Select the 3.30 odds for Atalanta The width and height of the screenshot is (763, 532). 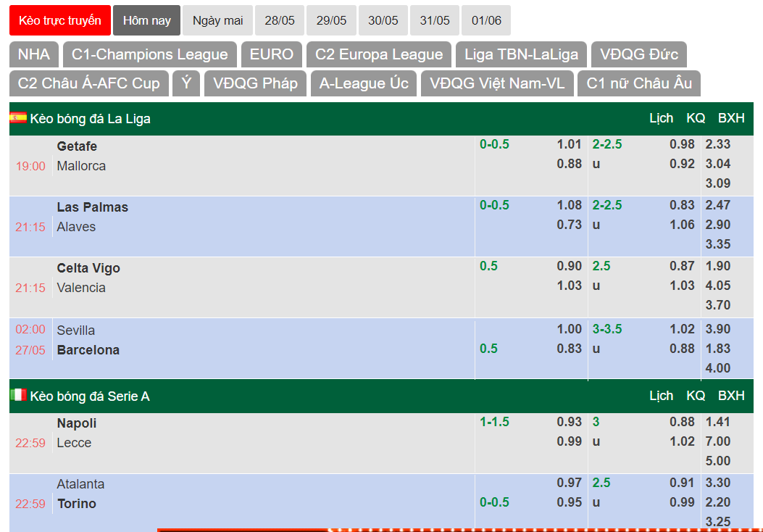718,483
